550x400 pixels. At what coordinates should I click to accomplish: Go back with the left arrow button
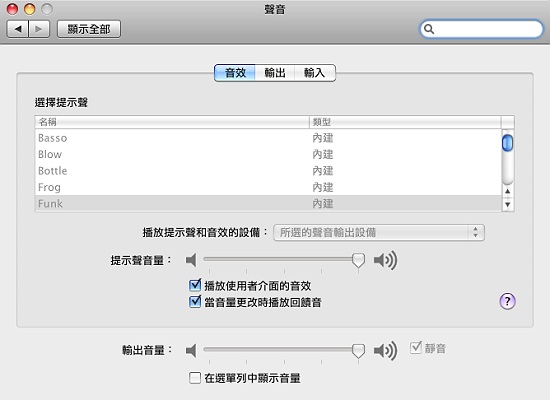[18, 29]
